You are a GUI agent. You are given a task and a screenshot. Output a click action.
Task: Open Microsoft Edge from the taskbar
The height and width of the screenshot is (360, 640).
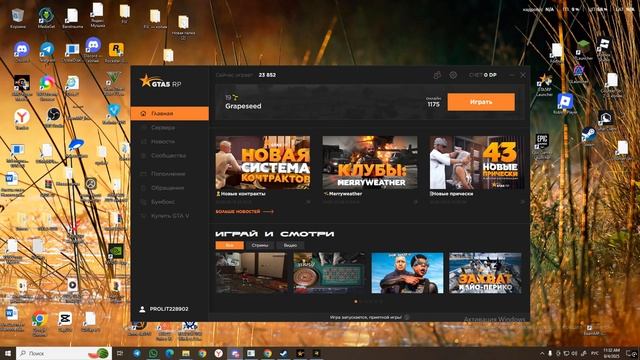pos(169,353)
